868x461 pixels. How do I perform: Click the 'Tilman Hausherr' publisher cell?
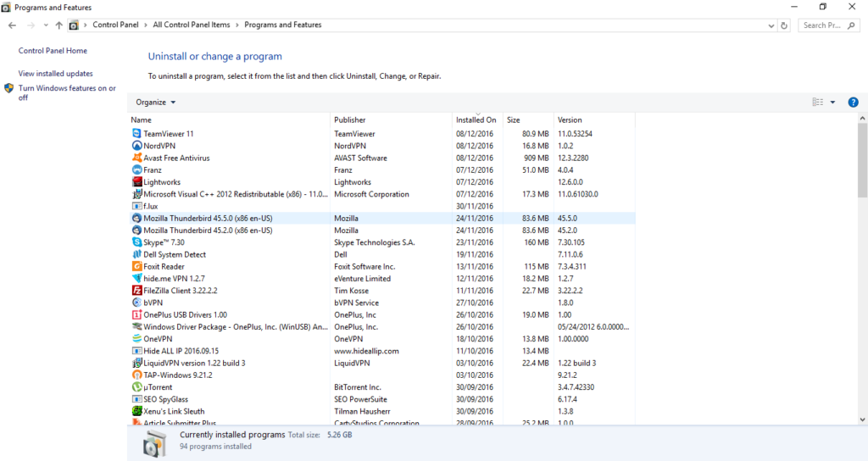[362, 411]
